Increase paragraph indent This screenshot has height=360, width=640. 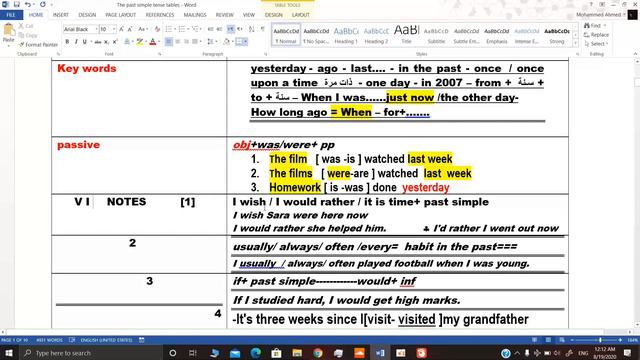click(220, 29)
